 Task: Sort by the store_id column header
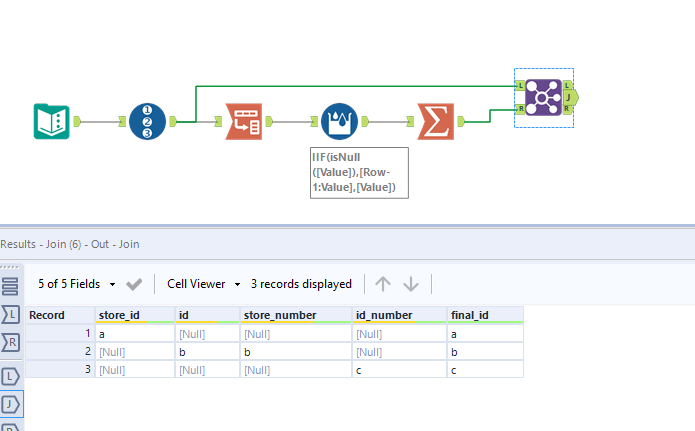point(135,315)
